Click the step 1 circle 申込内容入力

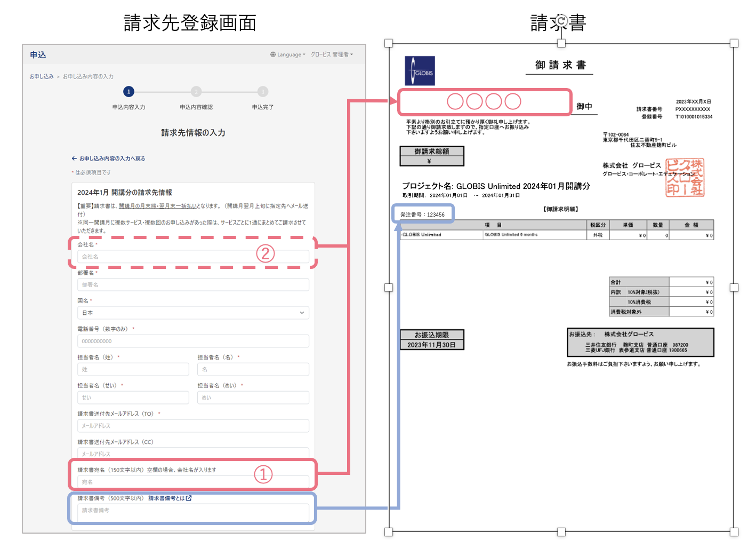pyautogui.click(x=128, y=91)
